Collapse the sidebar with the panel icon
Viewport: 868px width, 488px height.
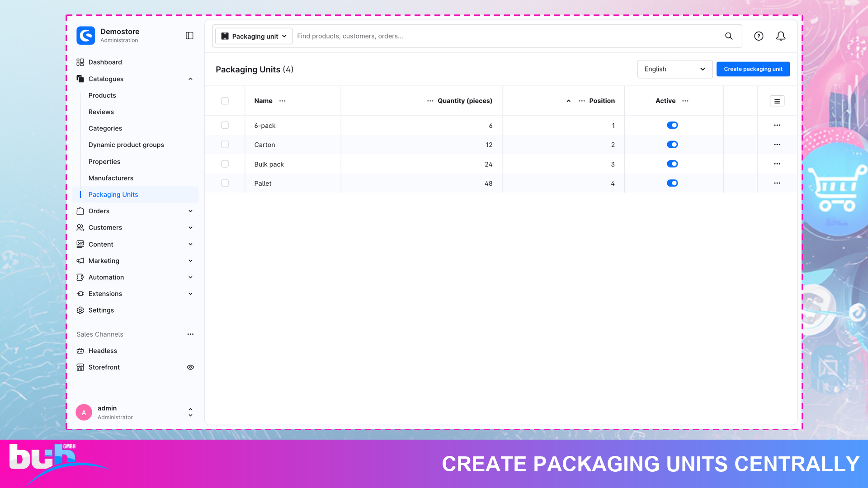189,36
